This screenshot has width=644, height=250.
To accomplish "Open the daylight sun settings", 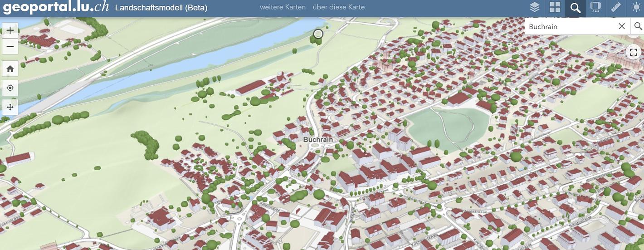I will (x=636, y=8).
